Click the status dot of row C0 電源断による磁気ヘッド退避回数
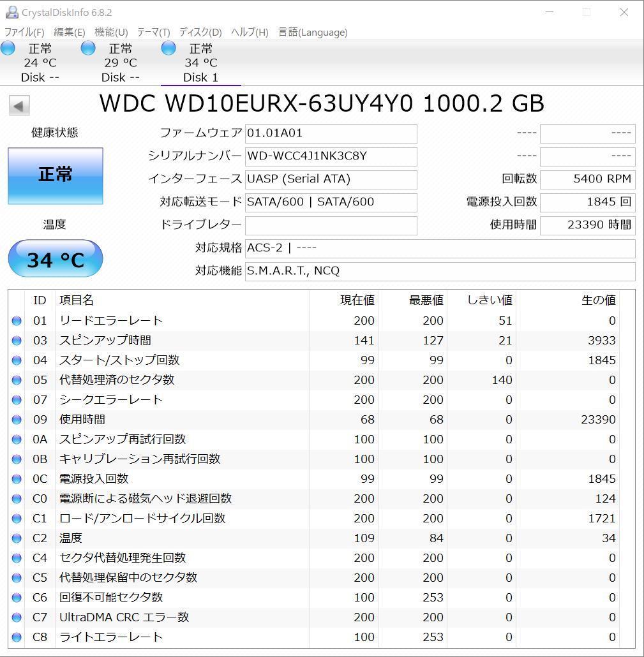Viewport: 644px width, 657px height. pos(17,499)
